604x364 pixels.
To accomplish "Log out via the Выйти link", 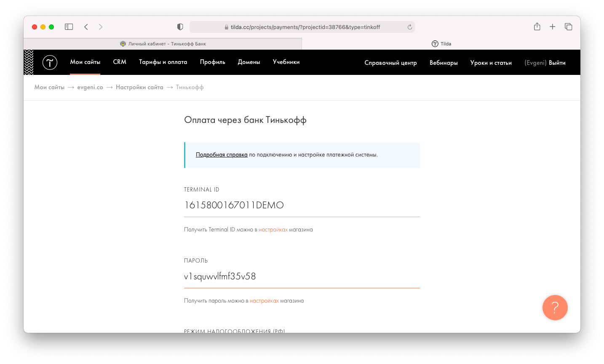I will 557,63.
